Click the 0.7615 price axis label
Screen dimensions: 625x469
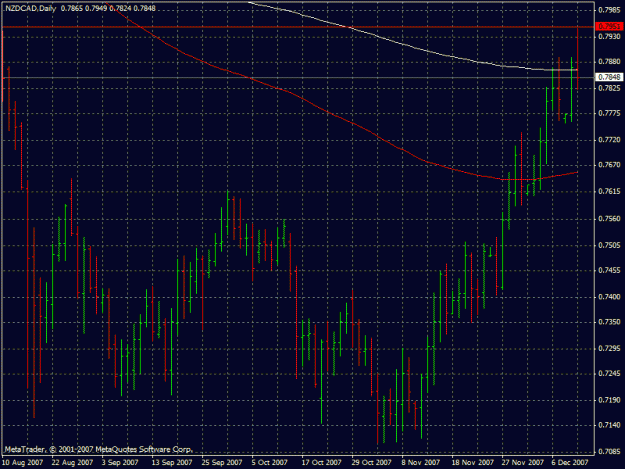click(x=609, y=192)
